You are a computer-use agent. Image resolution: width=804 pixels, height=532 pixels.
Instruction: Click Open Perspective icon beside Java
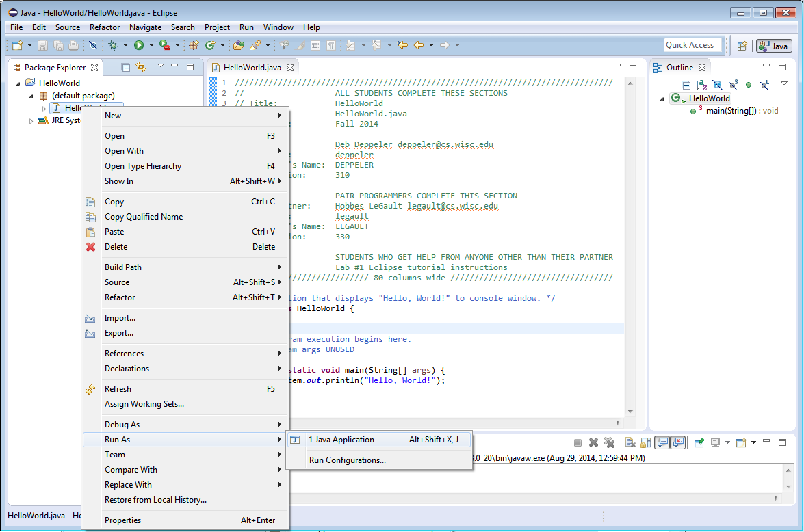[742, 46]
